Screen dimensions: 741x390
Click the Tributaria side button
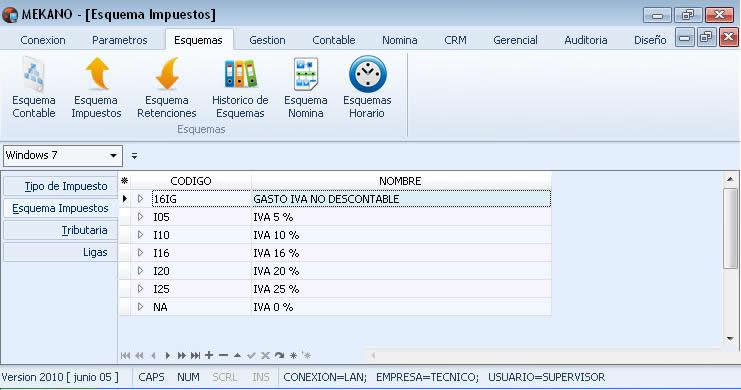tap(60, 230)
